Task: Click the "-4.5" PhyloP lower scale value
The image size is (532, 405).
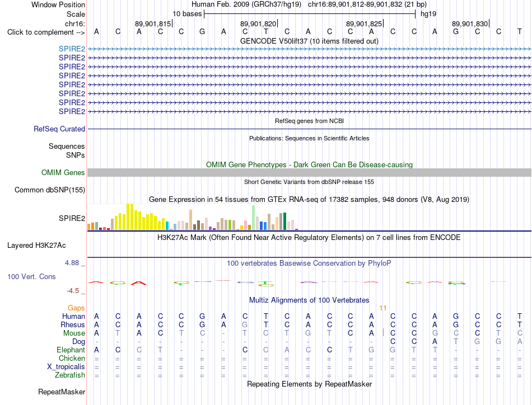Action: [73, 290]
